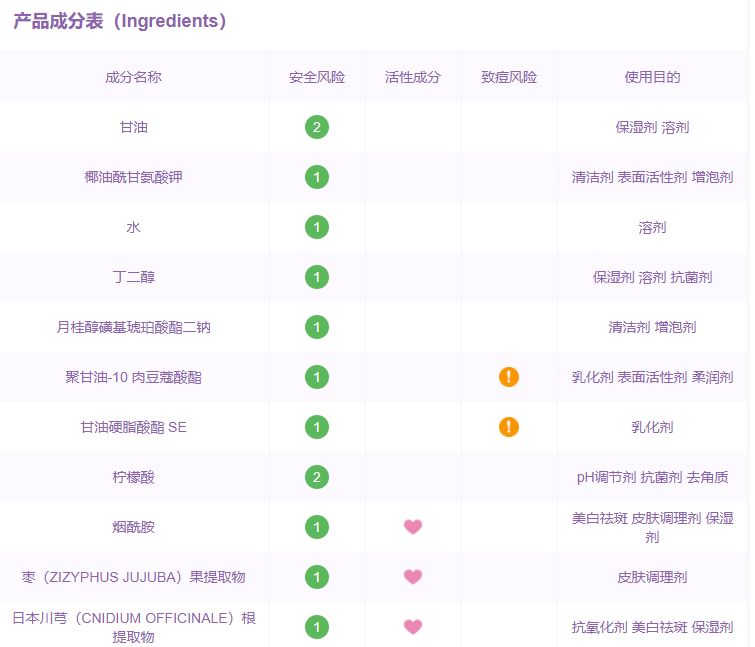Click active ingredient heart for 烟酰胺
This screenshot has width=755, height=647.
pyautogui.click(x=413, y=527)
